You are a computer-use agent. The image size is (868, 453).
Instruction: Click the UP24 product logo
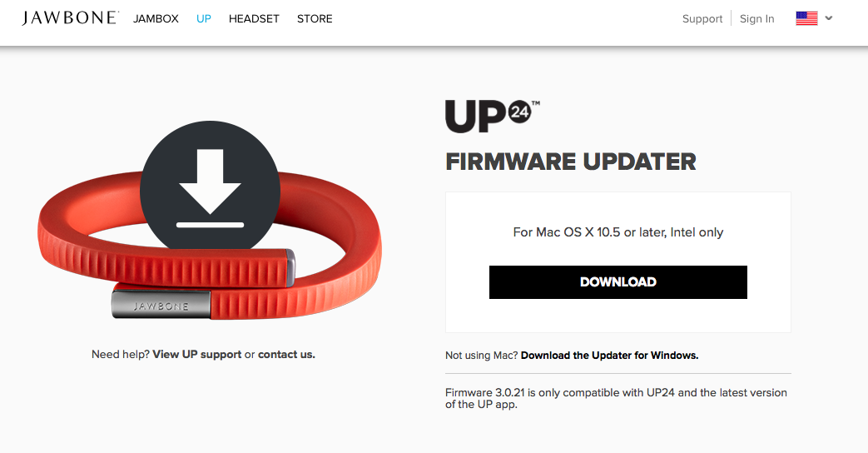click(492, 117)
